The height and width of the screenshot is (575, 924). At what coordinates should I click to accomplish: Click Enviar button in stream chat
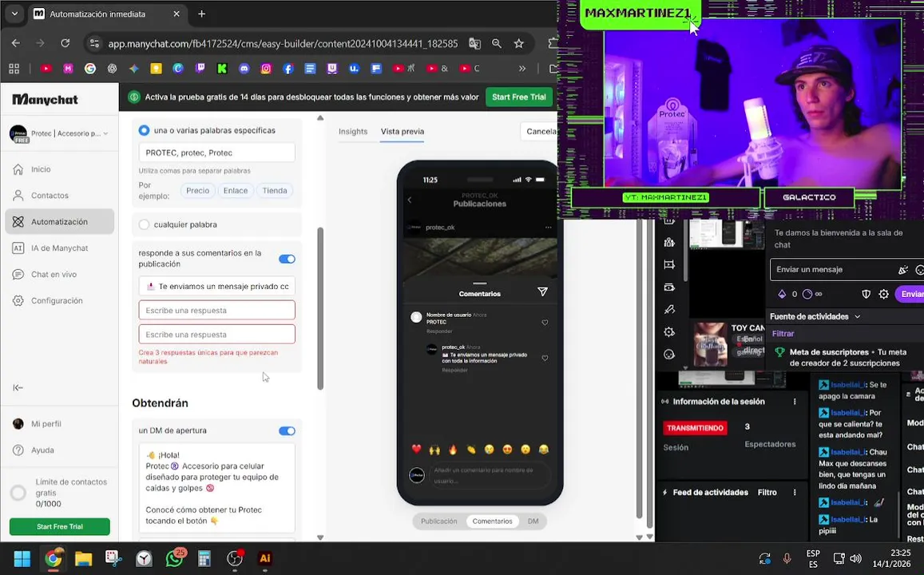[911, 294]
